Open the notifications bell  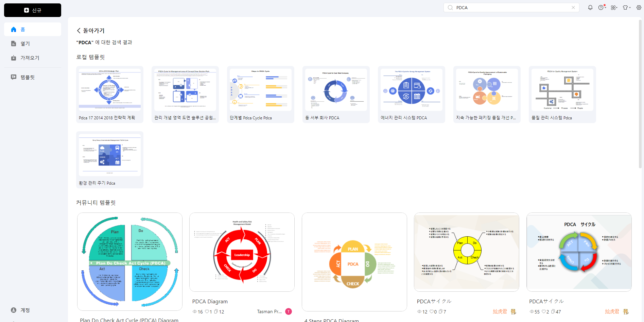590,7
